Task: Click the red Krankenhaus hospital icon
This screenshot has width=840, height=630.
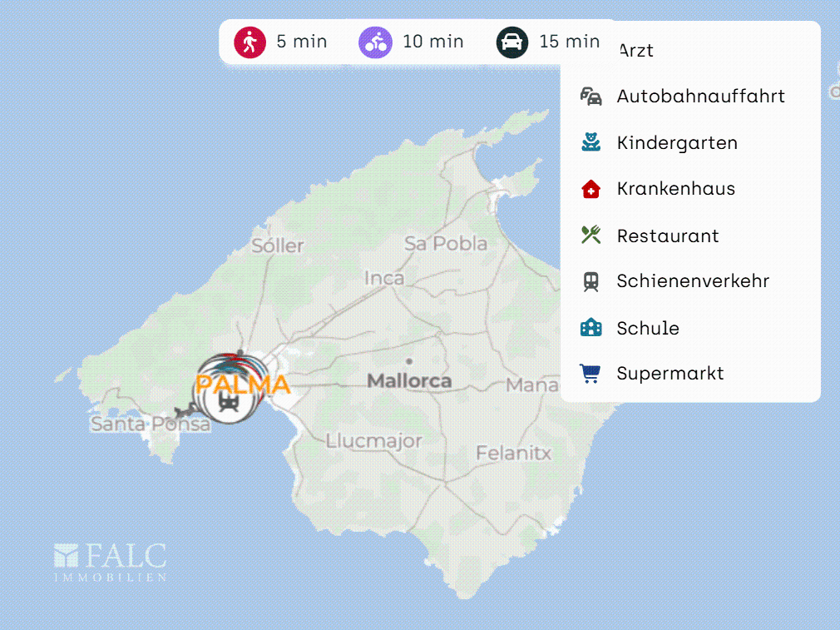Action: (590, 189)
